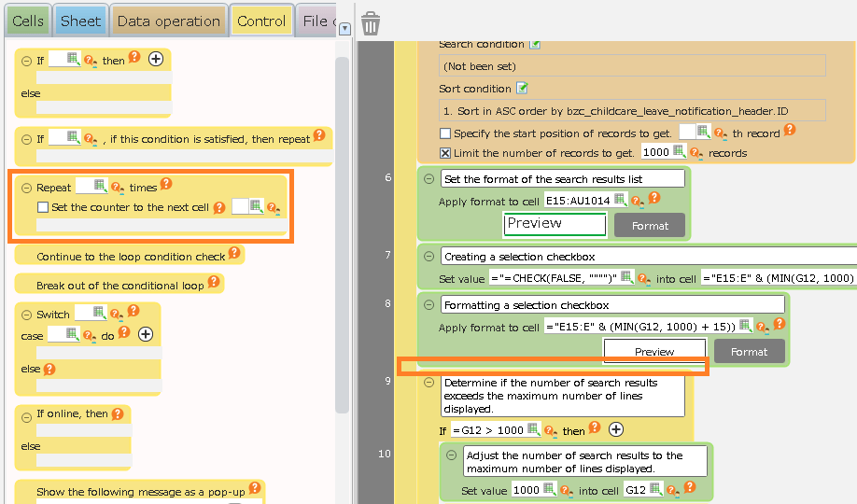
Task: Click the left panel vertical scrollbar
Action: 342,233
